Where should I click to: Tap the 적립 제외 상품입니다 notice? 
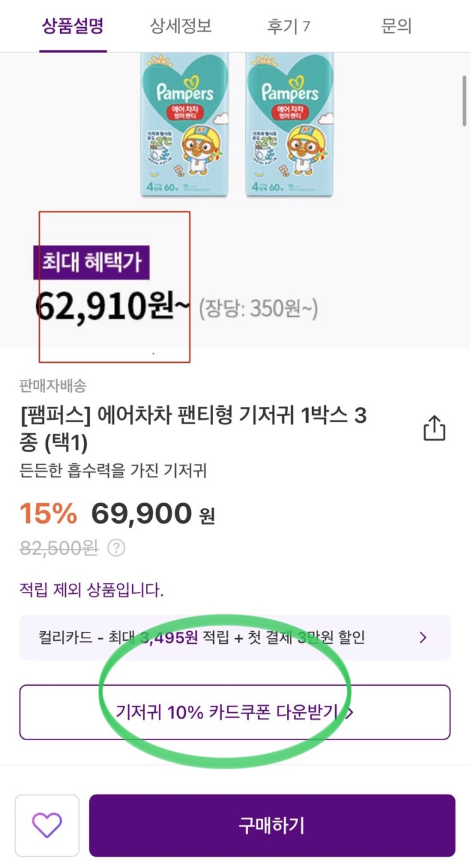pyautogui.click(x=92, y=591)
